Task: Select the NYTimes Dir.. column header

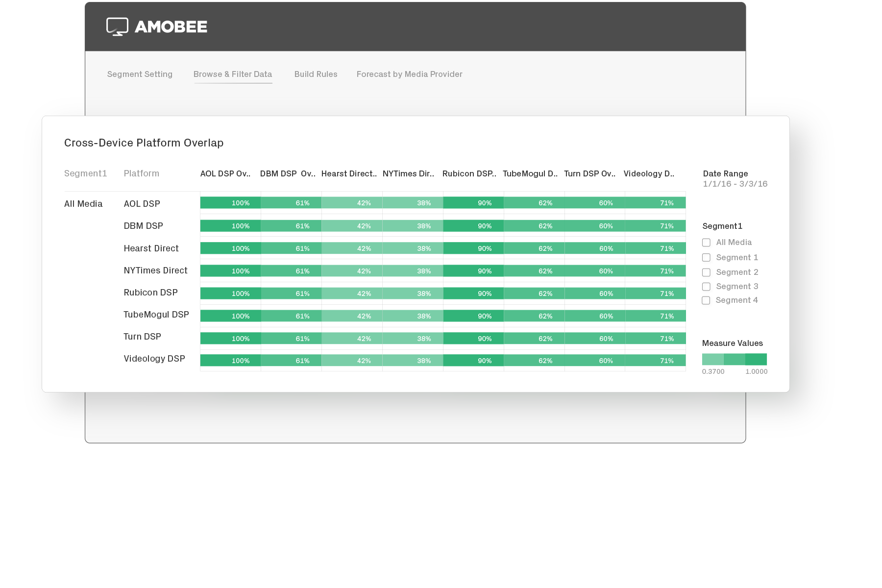Action: click(408, 173)
